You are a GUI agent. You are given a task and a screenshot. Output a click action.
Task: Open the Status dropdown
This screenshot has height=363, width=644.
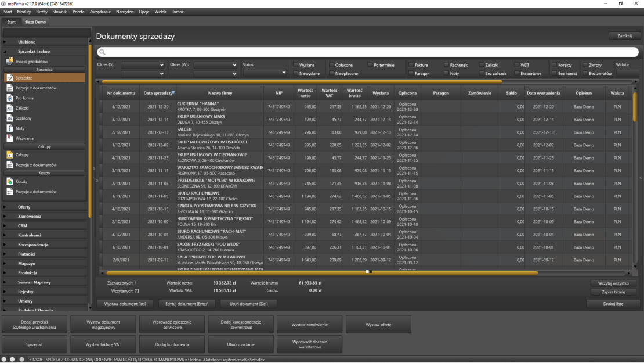[x=265, y=73]
